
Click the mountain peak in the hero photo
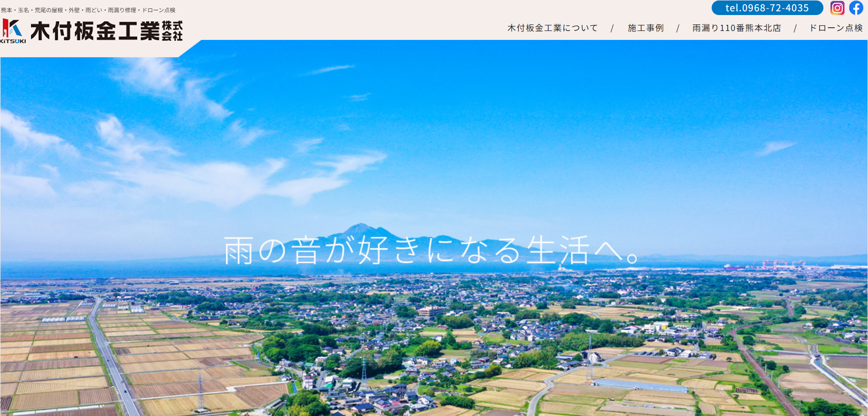point(359,228)
